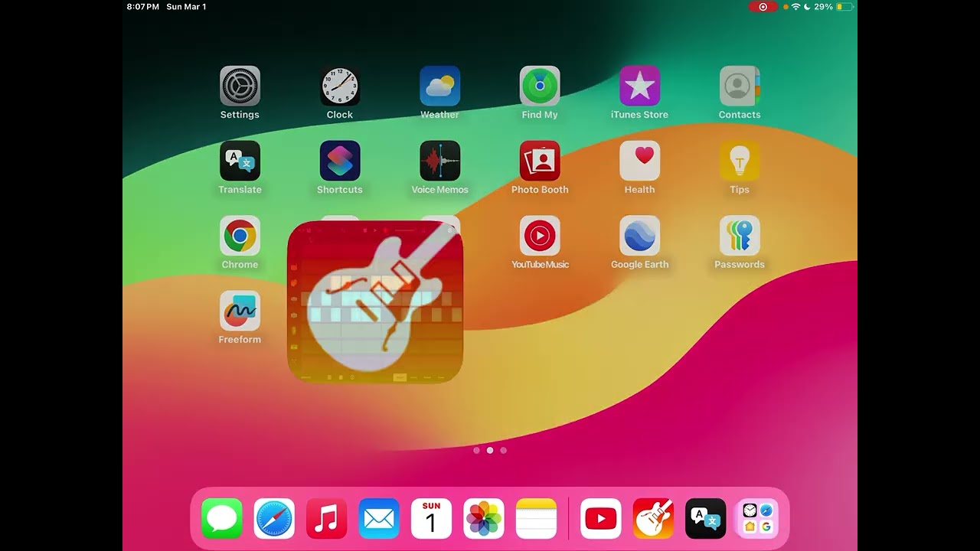Open recent Translate app in dock
Viewport: 980px width, 551px height.
(705, 519)
